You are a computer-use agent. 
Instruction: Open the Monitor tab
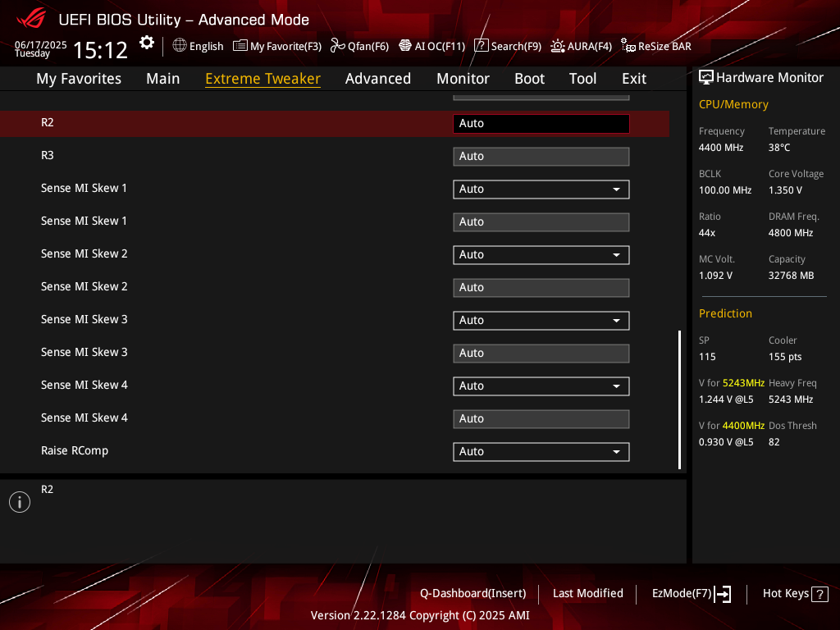click(463, 79)
